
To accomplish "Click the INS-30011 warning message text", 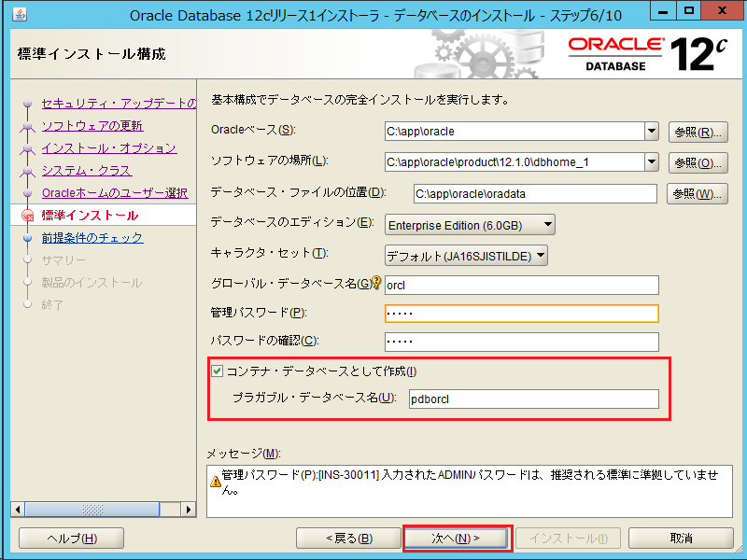I will pyautogui.click(x=470, y=482).
